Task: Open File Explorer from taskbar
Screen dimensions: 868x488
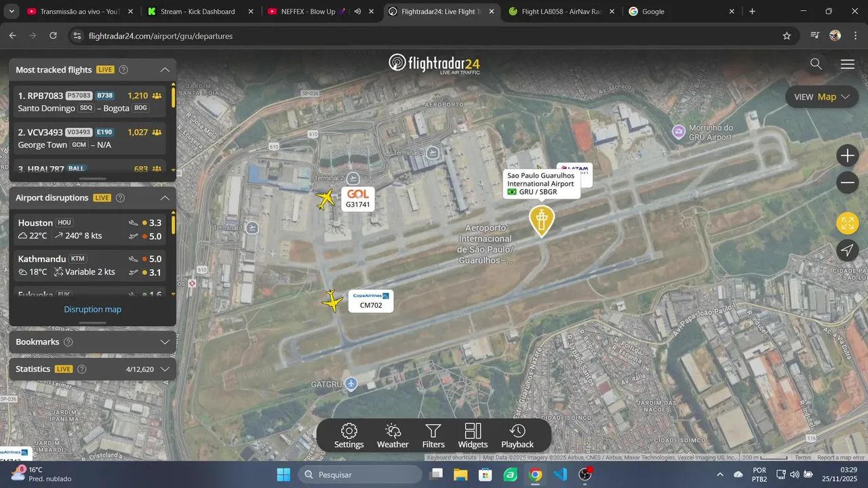Action: pos(460,474)
